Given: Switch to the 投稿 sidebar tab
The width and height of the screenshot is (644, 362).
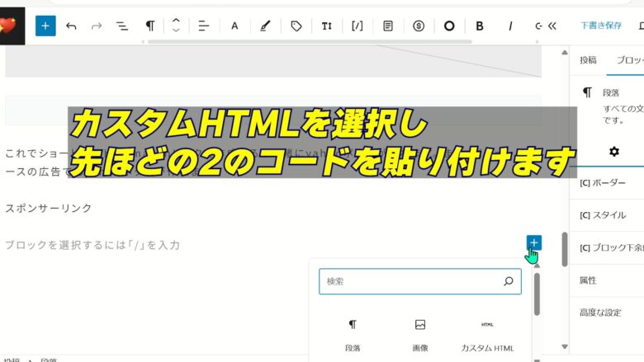Looking at the screenshot, I should coord(588,60).
